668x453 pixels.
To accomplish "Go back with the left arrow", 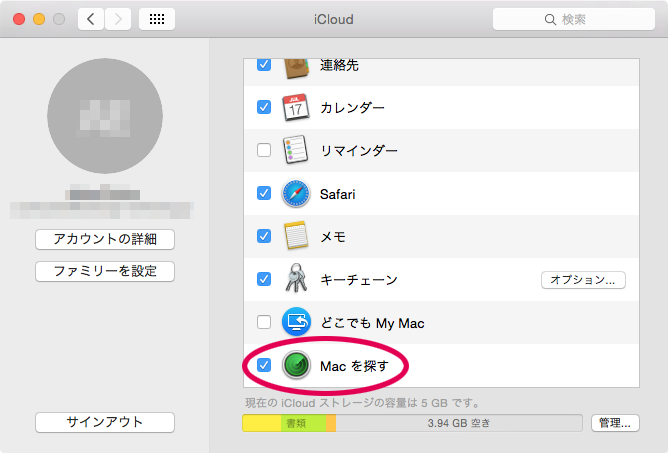I will click(91, 19).
